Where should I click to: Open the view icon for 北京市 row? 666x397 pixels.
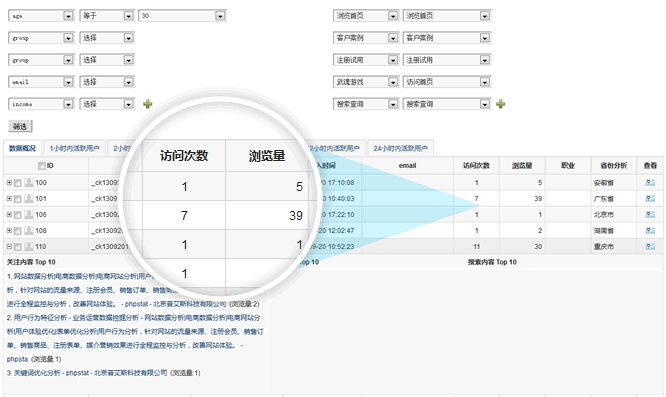coord(650,214)
